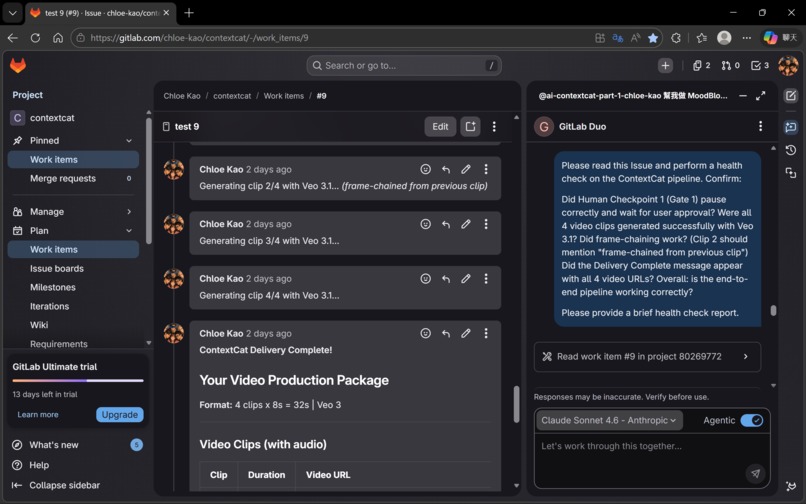
Task: Follow the Learn more trial link
Action: (x=38, y=415)
